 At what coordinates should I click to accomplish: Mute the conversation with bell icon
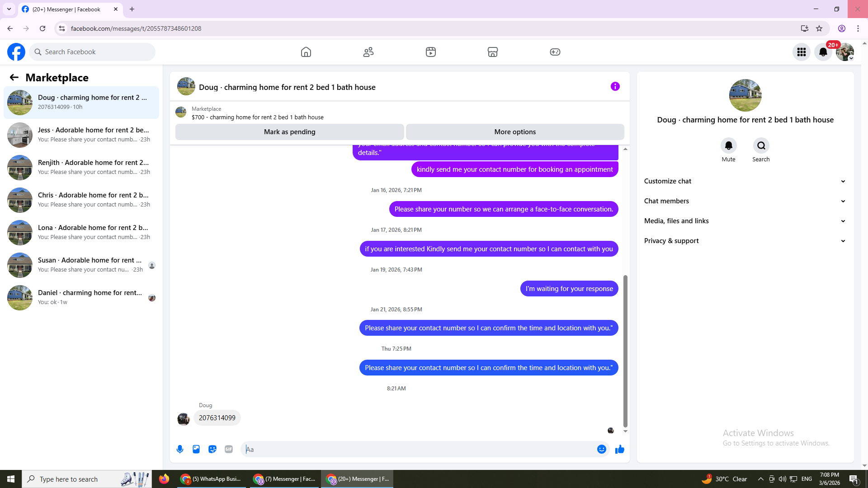pos(728,145)
